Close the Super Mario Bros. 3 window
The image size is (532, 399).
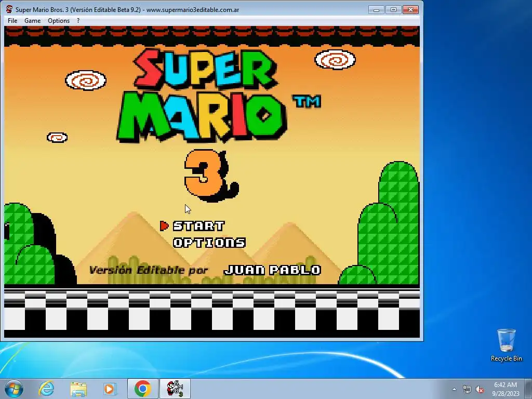click(410, 10)
